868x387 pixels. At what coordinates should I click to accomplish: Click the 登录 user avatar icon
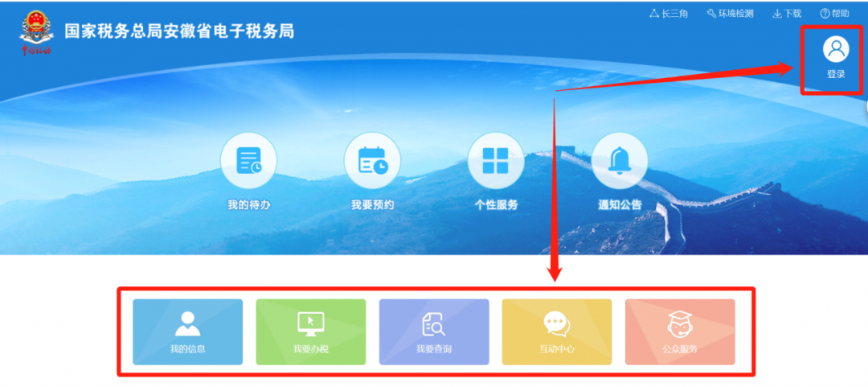(x=835, y=50)
